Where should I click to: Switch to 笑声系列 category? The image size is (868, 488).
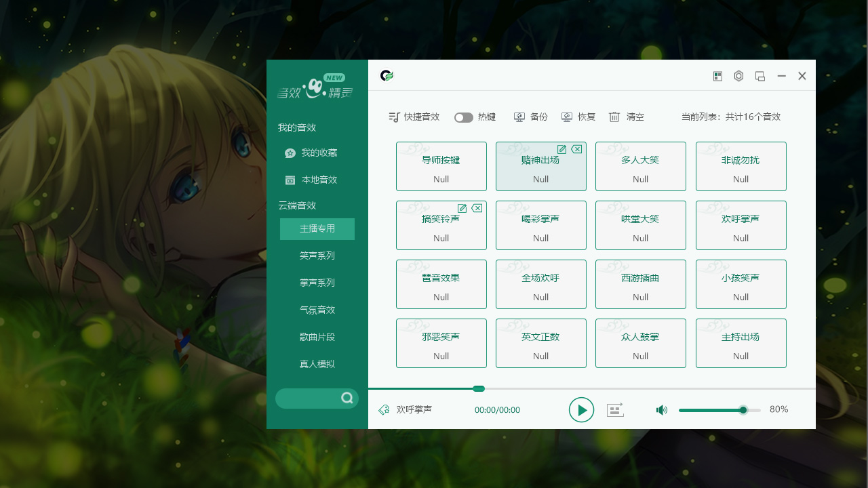317,256
